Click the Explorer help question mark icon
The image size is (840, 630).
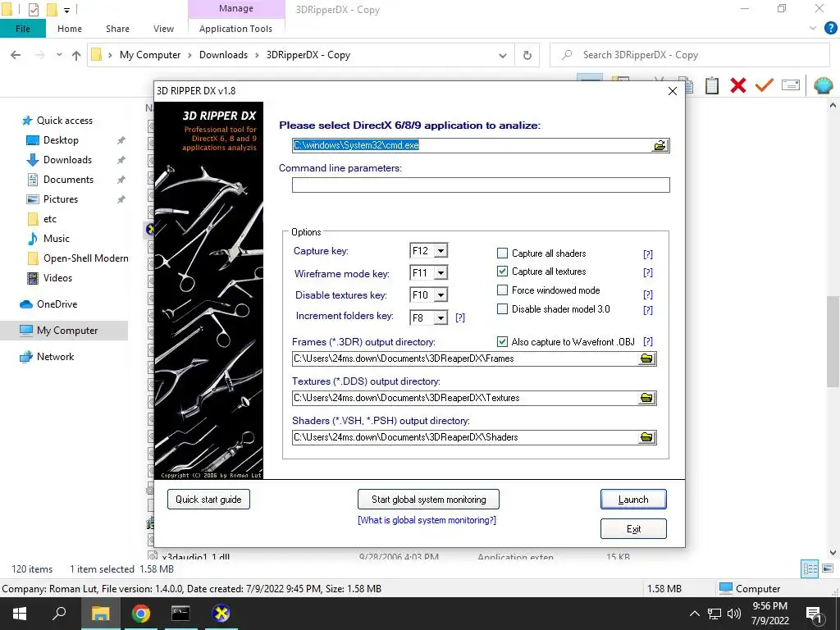(x=830, y=29)
